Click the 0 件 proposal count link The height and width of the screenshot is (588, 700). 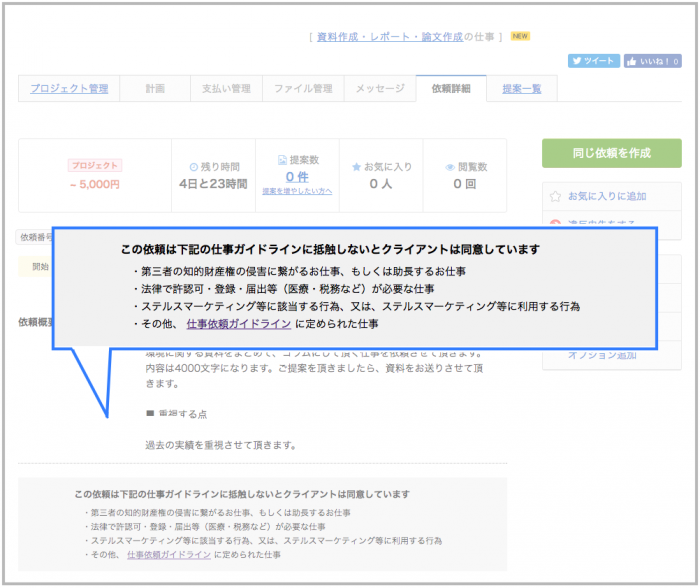(x=297, y=177)
